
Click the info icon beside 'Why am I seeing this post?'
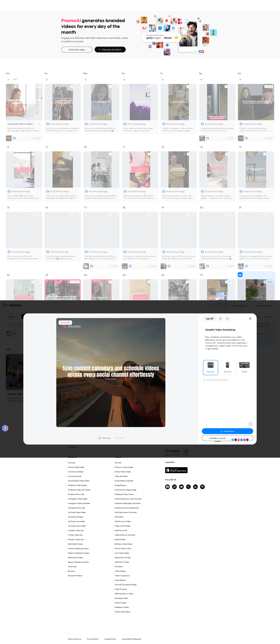(x=204, y=380)
